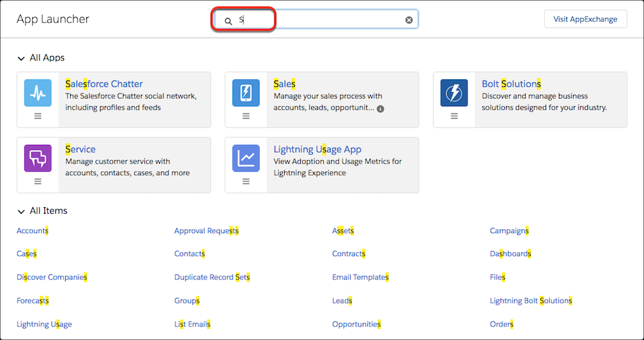
Task: Click the drag handle under Bolt Solutions icon
Action: (454, 116)
